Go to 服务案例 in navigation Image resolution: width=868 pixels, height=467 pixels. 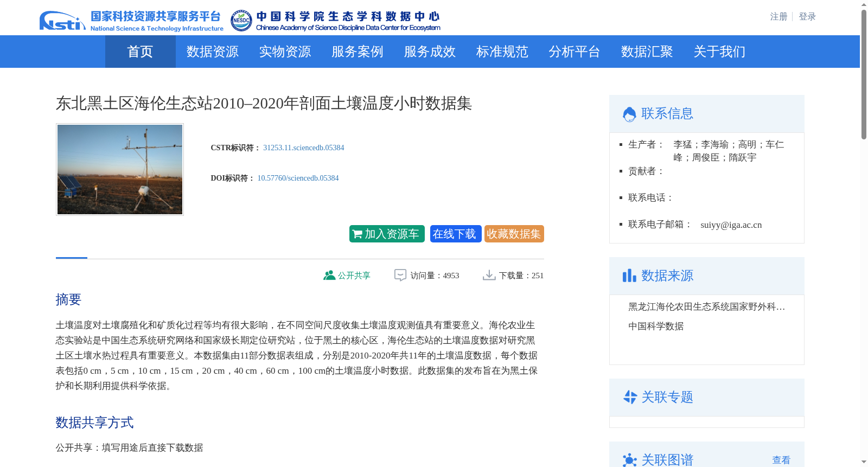358,52
